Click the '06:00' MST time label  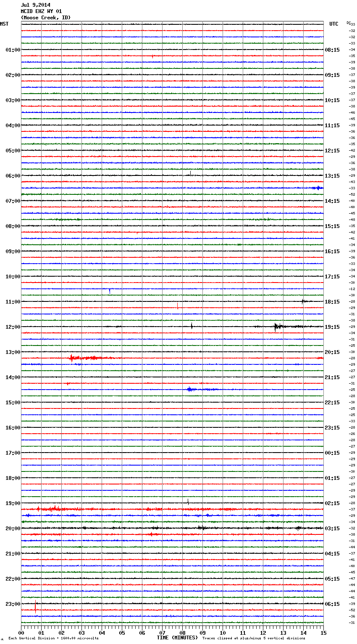tap(13, 176)
